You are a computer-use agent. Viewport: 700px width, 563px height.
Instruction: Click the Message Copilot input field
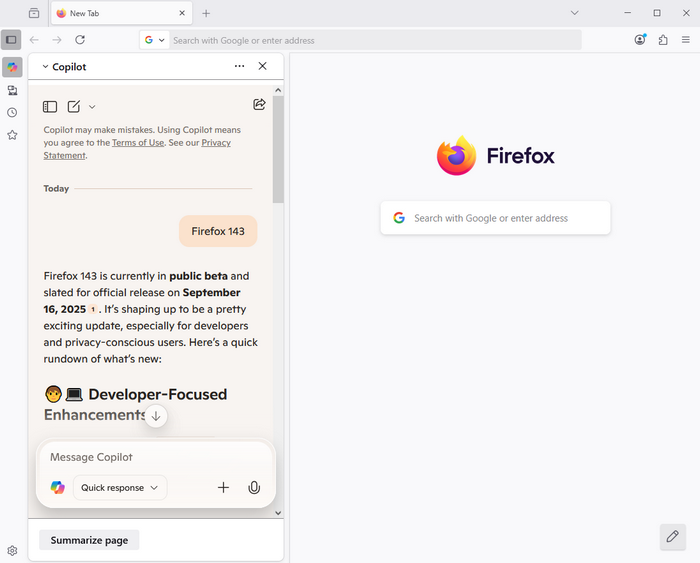(150, 457)
